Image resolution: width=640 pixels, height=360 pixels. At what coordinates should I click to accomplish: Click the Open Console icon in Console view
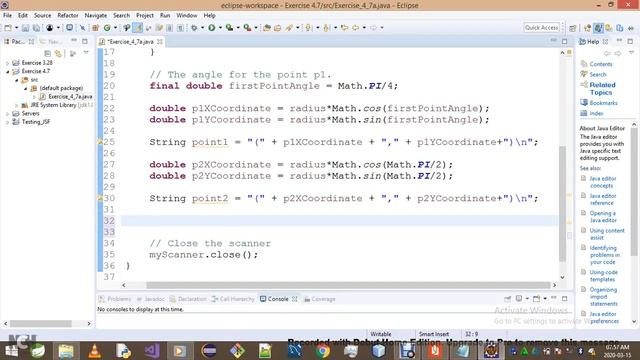click(x=536, y=299)
